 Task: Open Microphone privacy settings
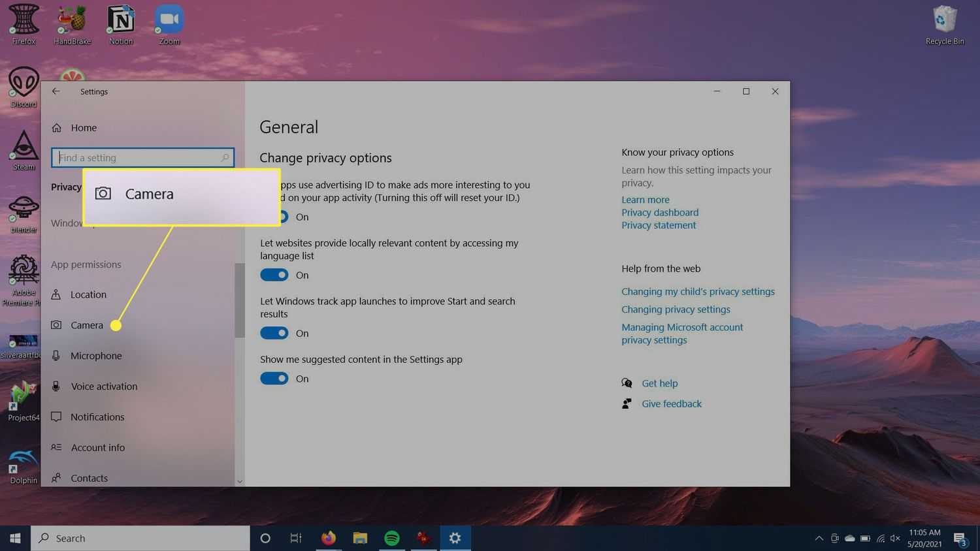96,356
